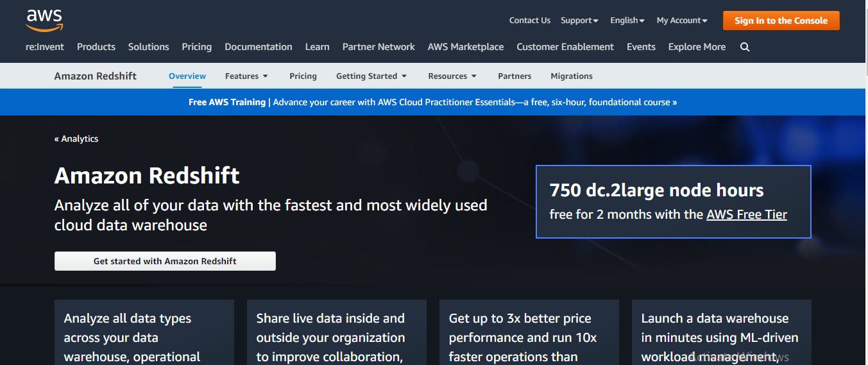Click 'Launch a data warehouse' card

722,332
